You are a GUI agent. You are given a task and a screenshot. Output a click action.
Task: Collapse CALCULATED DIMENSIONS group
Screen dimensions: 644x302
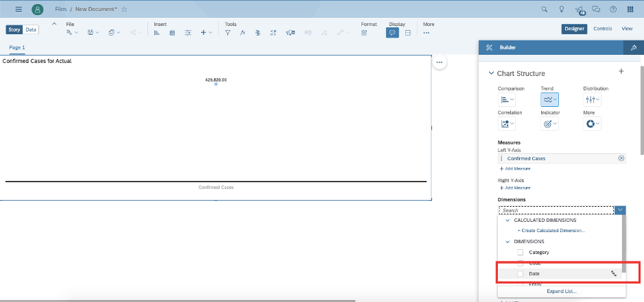[x=508, y=221]
